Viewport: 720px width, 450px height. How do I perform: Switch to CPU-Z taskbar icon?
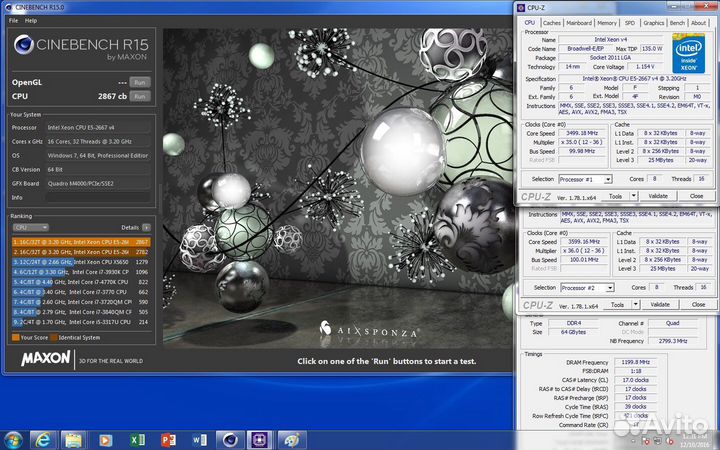(x=259, y=438)
